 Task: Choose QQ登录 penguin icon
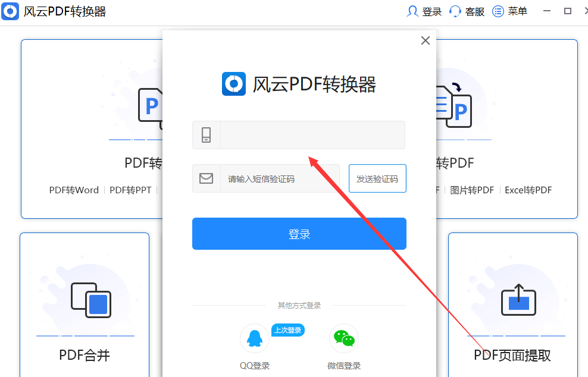tap(255, 338)
